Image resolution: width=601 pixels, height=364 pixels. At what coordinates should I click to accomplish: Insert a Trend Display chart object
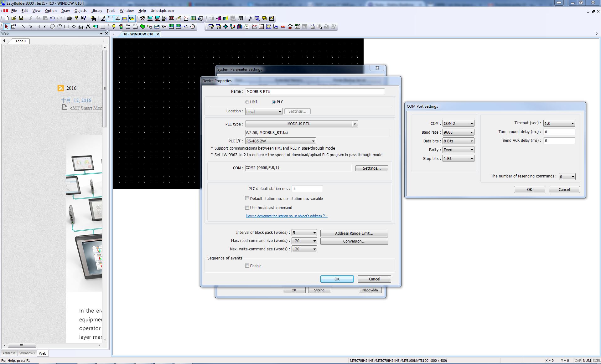(254, 27)
